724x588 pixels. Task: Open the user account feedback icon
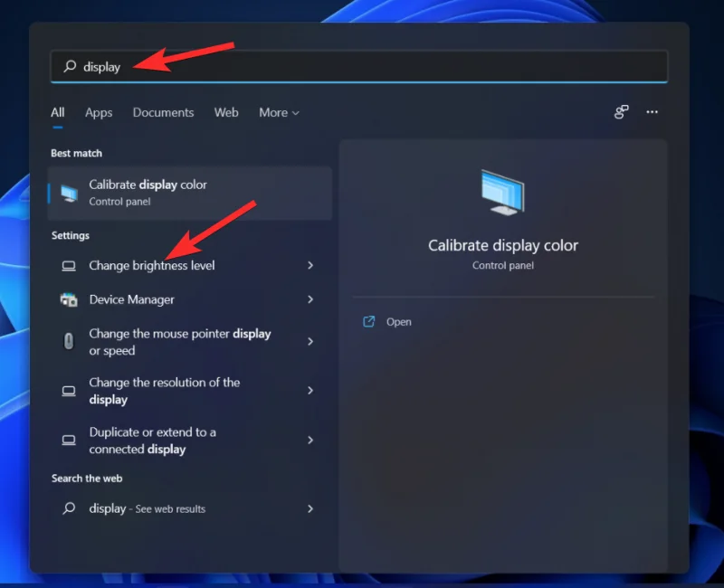[x=621, y=111]
